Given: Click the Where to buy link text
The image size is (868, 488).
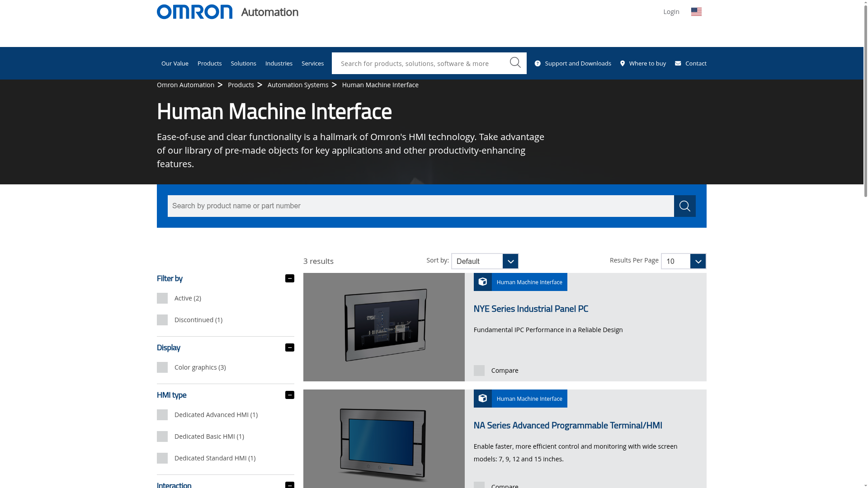Looking at the screenshot, I should (648, 63).
